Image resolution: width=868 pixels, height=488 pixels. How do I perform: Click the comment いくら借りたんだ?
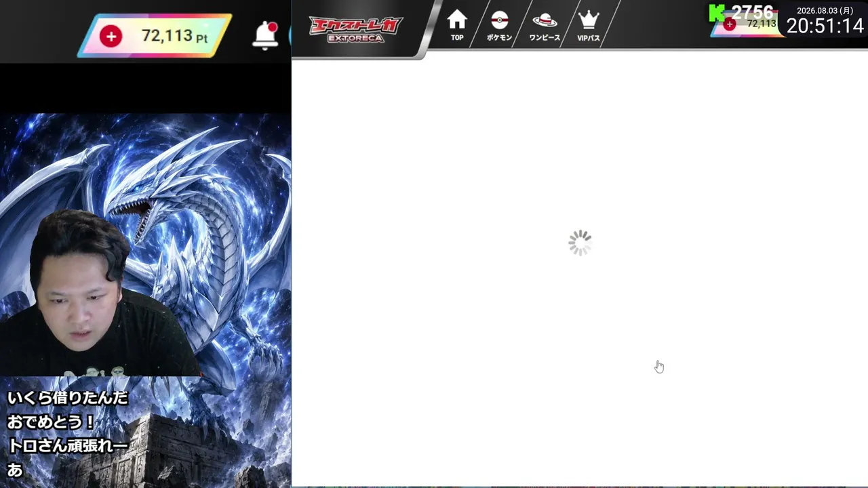[x=67, y=398]
